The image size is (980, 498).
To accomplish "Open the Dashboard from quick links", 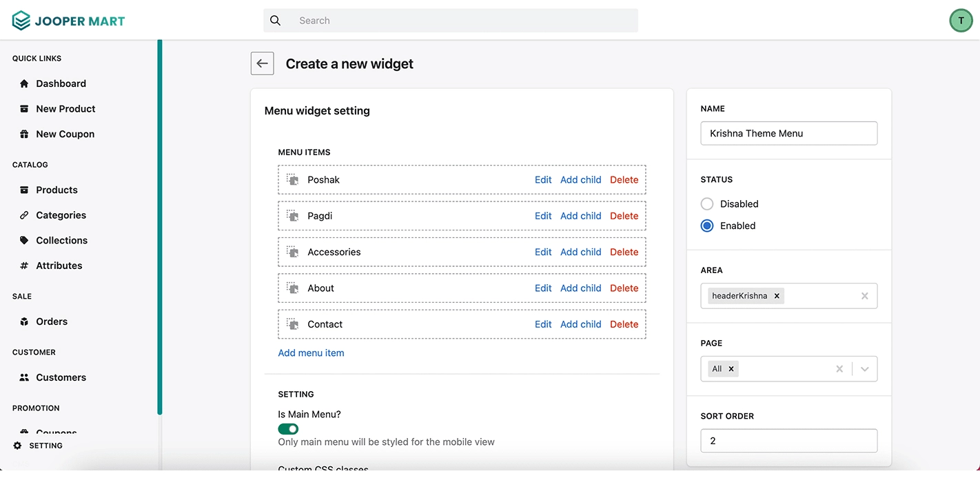I will click(x=24, y=83).
